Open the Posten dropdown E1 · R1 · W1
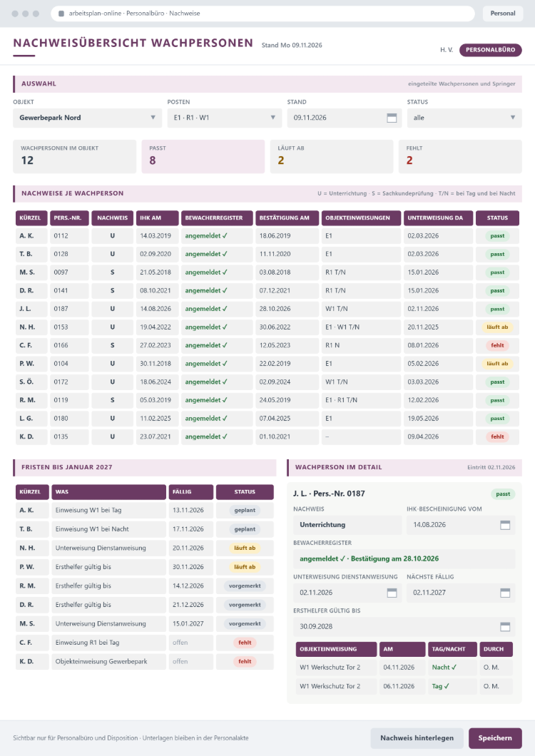535x756 pixels. (224, 118)
